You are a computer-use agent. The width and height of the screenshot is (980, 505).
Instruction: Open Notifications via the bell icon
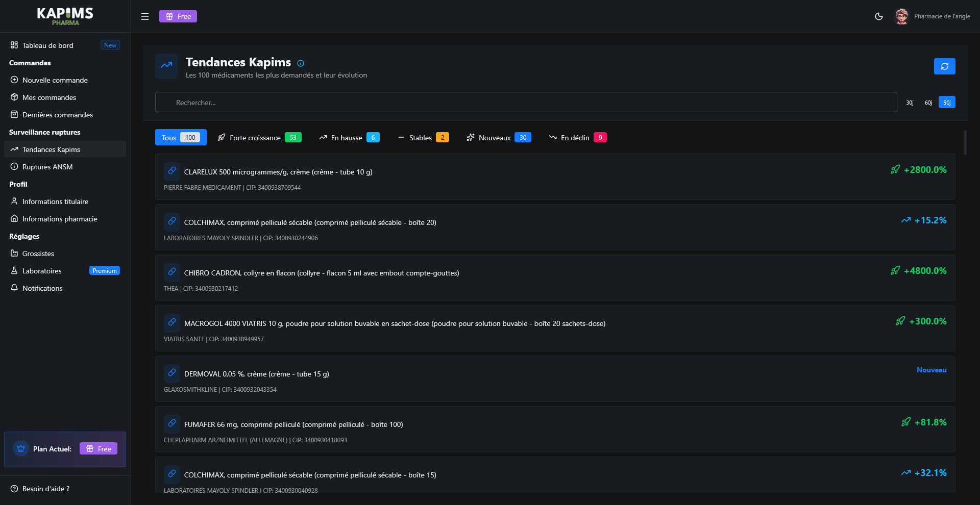[x=14, y=288]
